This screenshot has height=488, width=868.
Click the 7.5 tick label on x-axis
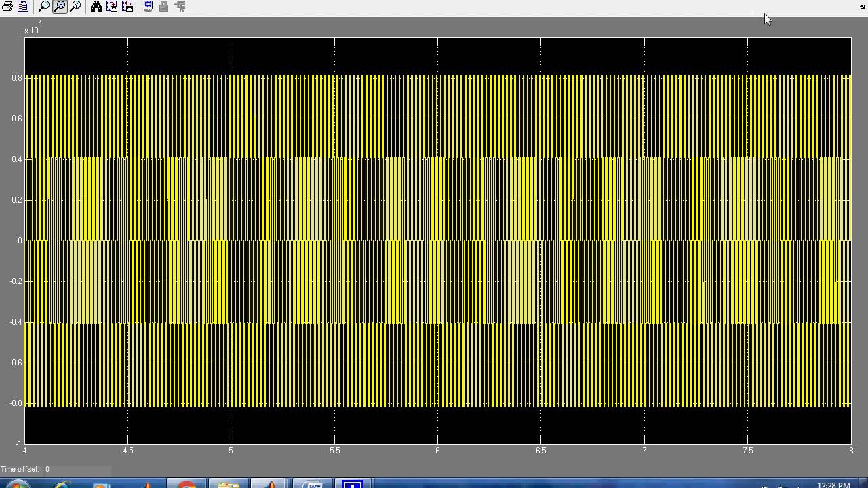(x=747, y=451)
